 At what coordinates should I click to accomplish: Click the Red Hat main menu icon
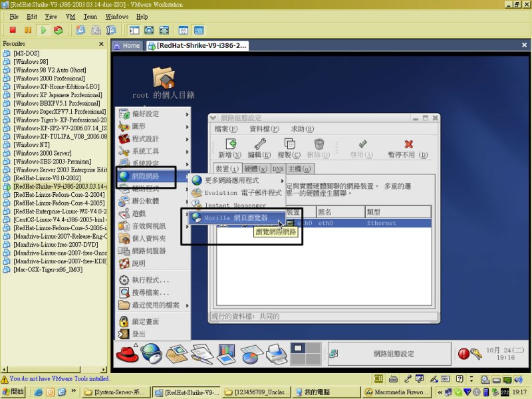pos(127,354)
